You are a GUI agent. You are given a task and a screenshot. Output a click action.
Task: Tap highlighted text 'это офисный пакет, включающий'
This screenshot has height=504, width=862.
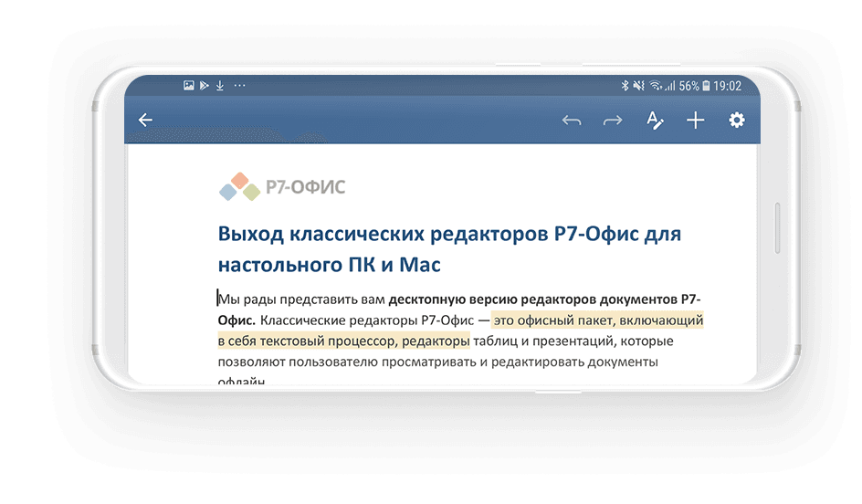[x=598, y=320]
